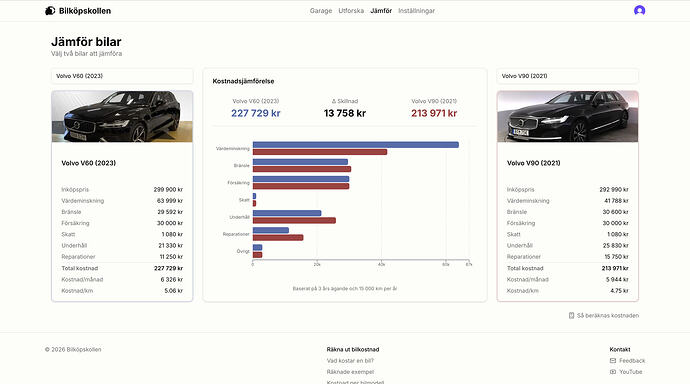The width and height of the screenshot is (690, 384).
Task: Click the Volvo V60 (2023) card title
Action: [88, 163]
